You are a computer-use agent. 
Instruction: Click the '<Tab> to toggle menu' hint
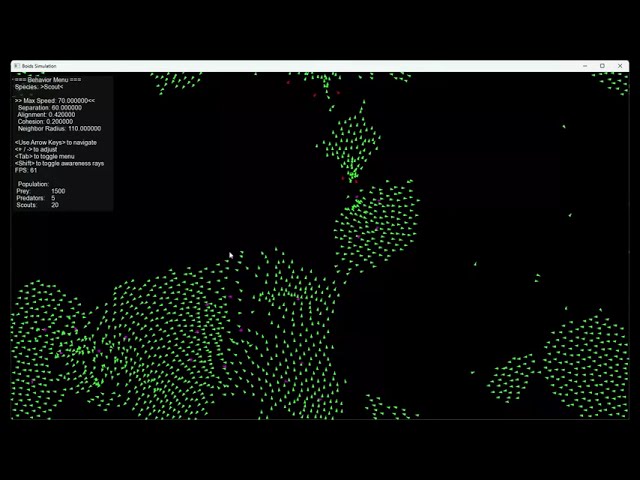[44, 156]
